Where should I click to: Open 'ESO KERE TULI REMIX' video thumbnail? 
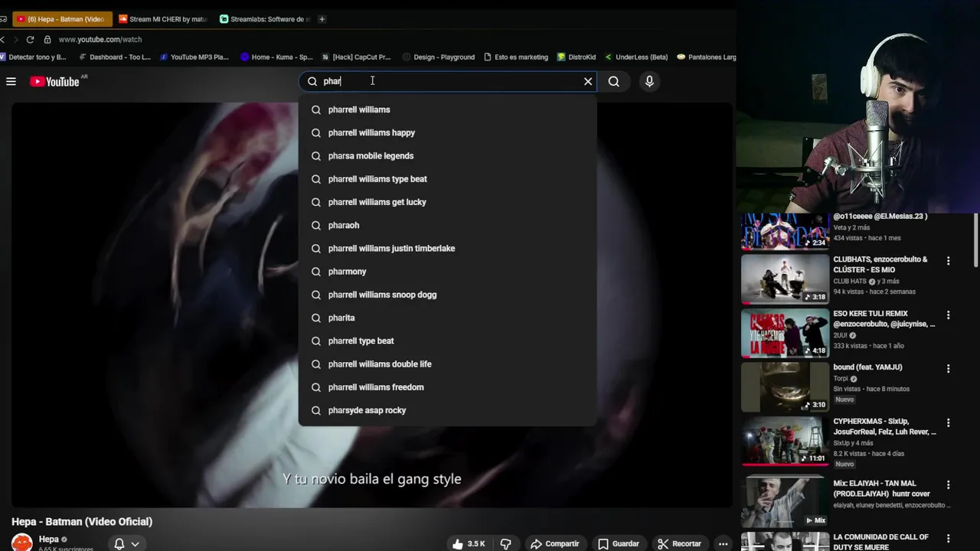click(x=785, y=333)
